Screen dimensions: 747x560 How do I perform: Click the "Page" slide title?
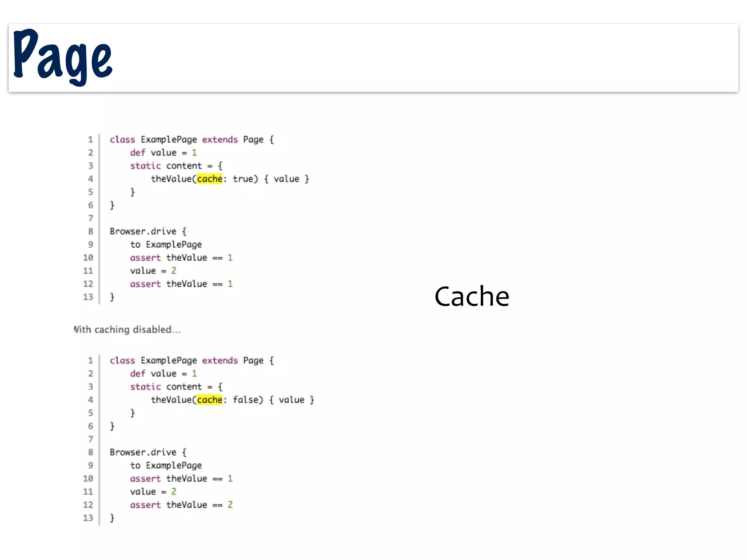point(63,57)
